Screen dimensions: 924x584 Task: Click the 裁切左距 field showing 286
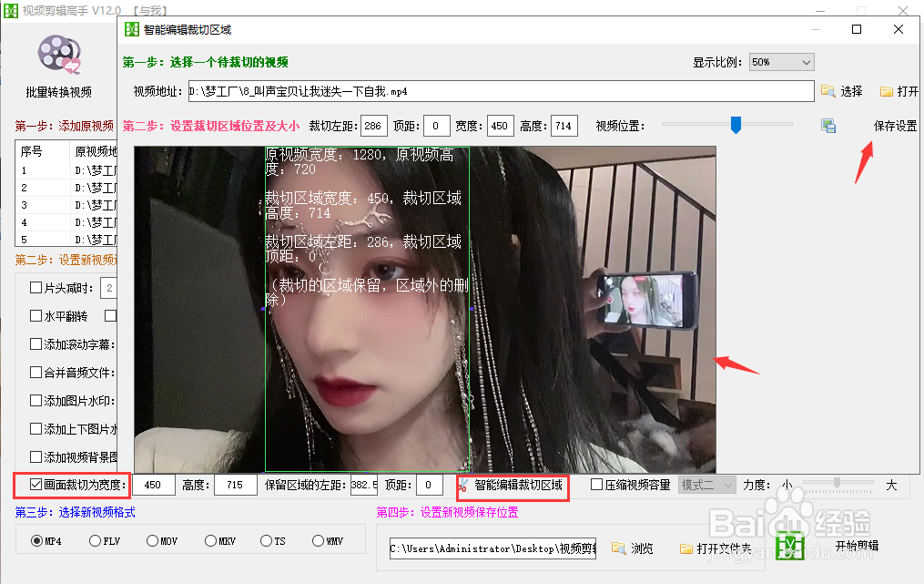pos(373,126)
